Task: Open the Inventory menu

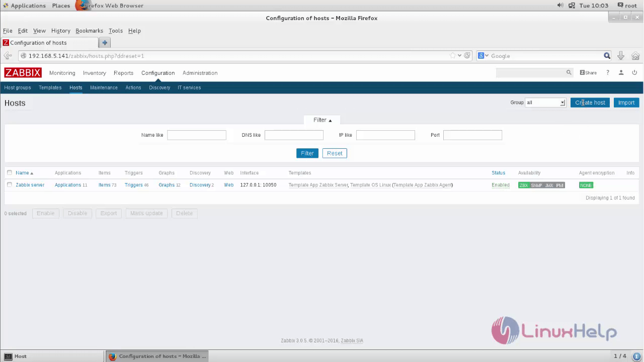Action: (x=95, y=73)
